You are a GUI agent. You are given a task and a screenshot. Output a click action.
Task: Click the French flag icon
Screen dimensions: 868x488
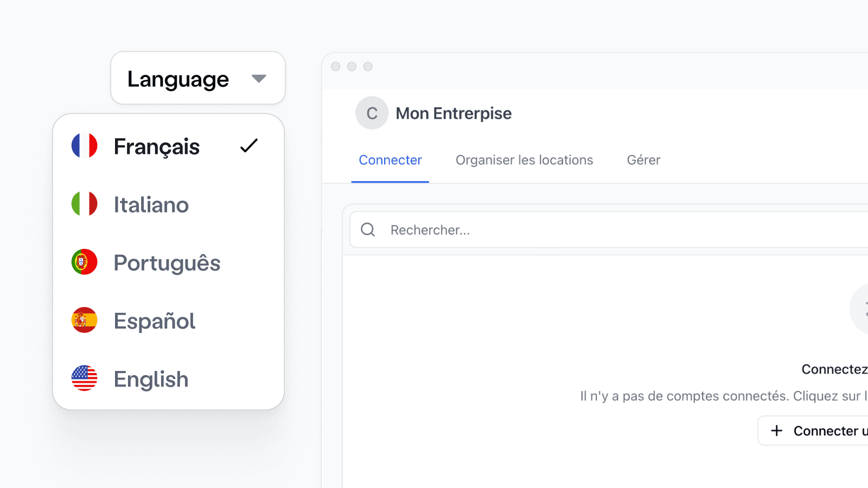(x=85, y=146)
